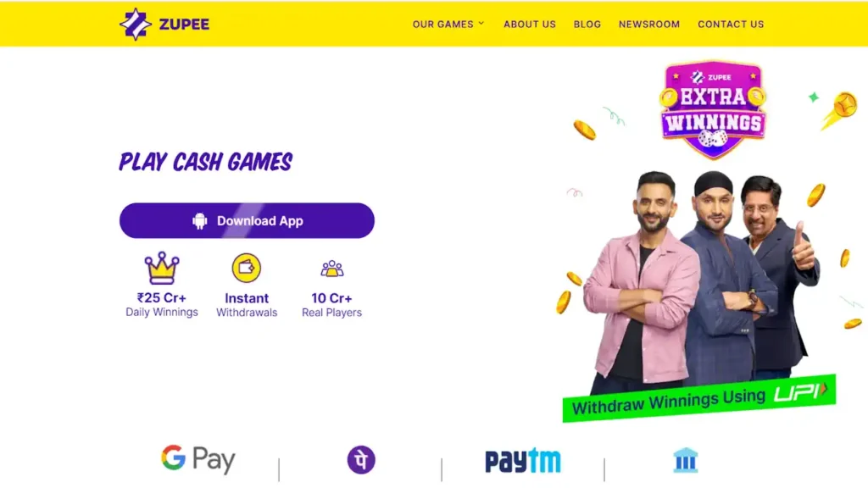
Task: Open the Contact Us link
Action: click(x=731, y=25)
